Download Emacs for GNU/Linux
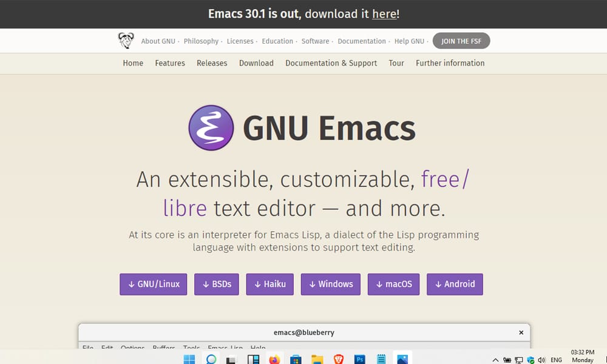 click(153, 284)
